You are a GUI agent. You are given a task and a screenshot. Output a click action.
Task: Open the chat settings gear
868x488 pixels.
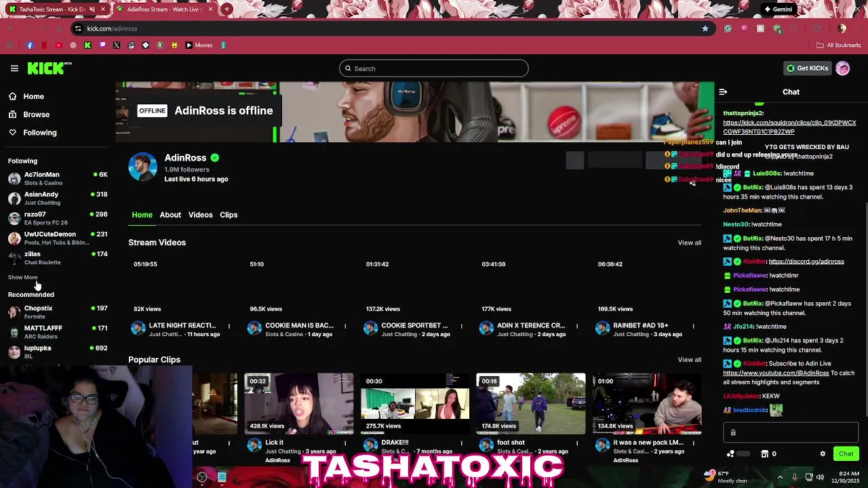[x=823, y=453]
